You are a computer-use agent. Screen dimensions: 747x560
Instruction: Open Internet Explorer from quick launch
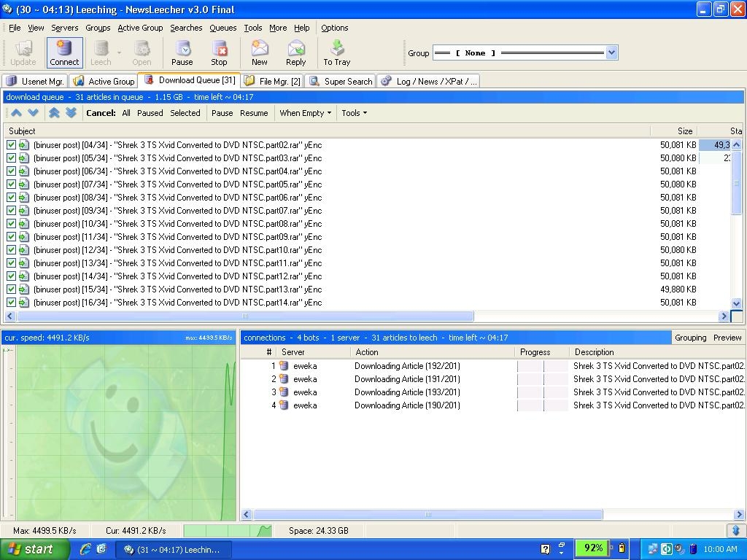[85, 549]
